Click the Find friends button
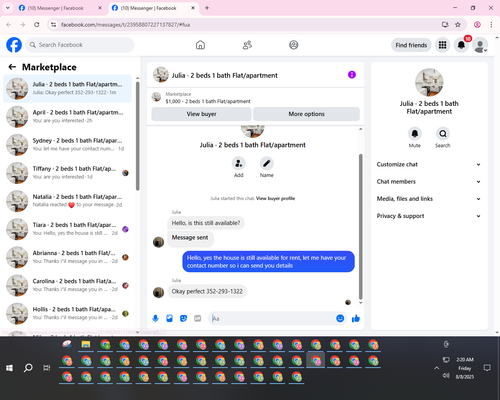500x400 pixels. (x=411, y=45)
